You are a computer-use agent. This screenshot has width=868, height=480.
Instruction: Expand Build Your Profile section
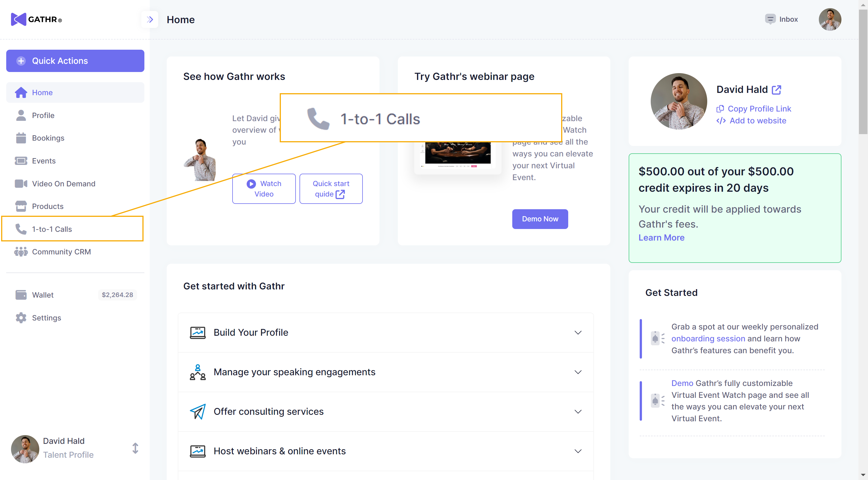(578, 333)
